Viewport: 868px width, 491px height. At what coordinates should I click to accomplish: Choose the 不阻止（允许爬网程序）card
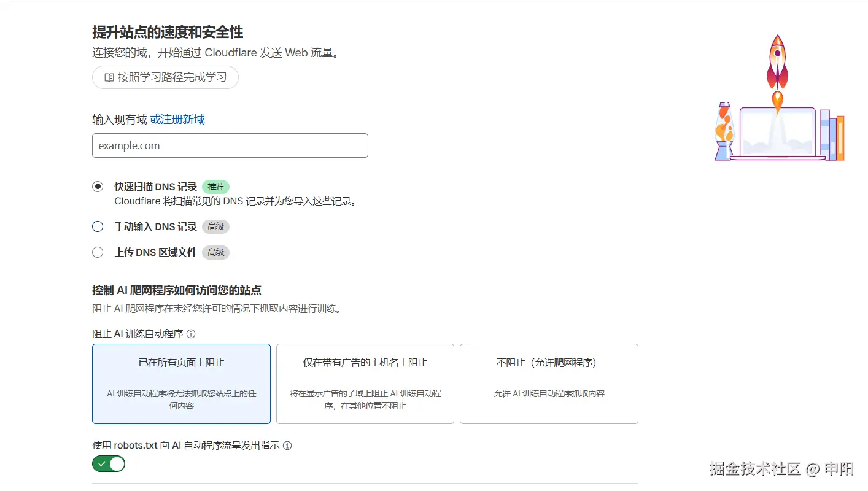pos(549,384)
